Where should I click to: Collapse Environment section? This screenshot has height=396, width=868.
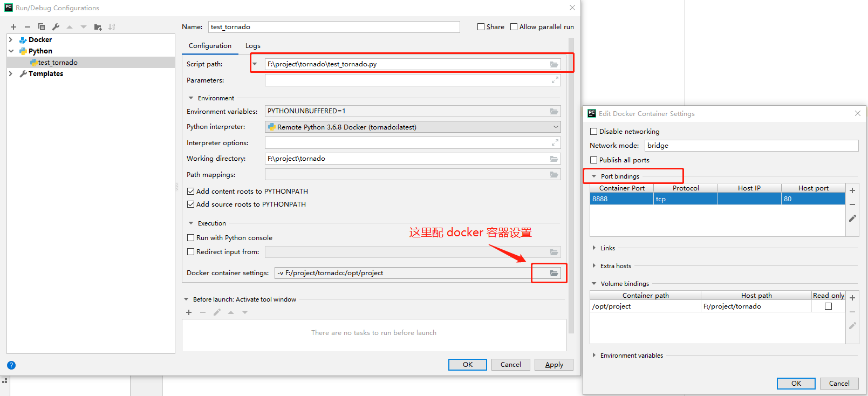191,98
